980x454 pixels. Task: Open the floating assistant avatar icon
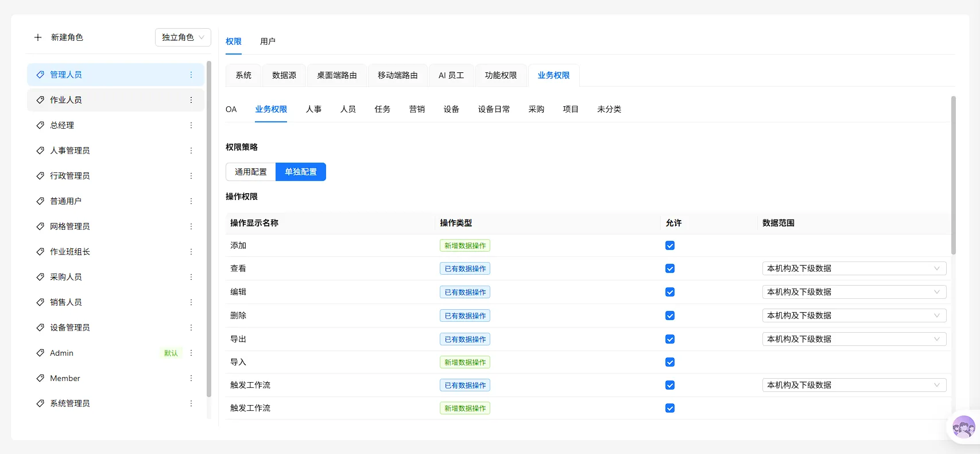click(963, 427)
